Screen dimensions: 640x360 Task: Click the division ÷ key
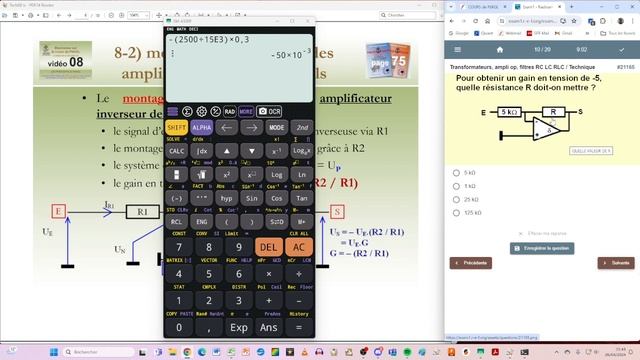pyautogui.click(x=299, y=274)
